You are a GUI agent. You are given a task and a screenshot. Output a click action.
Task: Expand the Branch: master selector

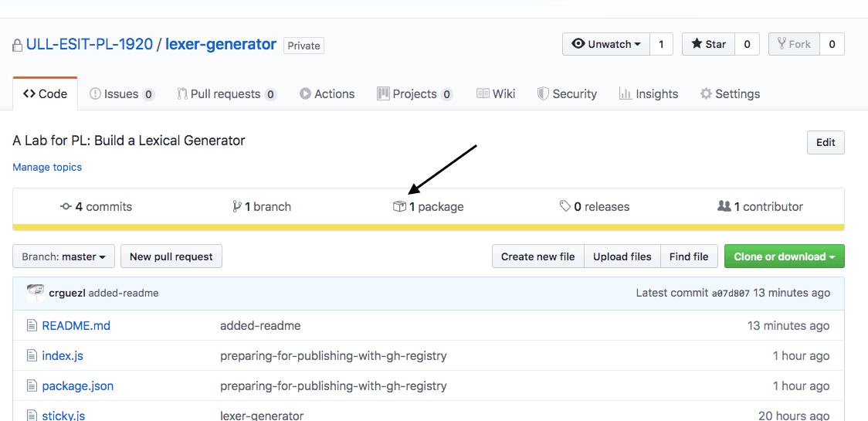pyautogui.click(x=64, y=256)
